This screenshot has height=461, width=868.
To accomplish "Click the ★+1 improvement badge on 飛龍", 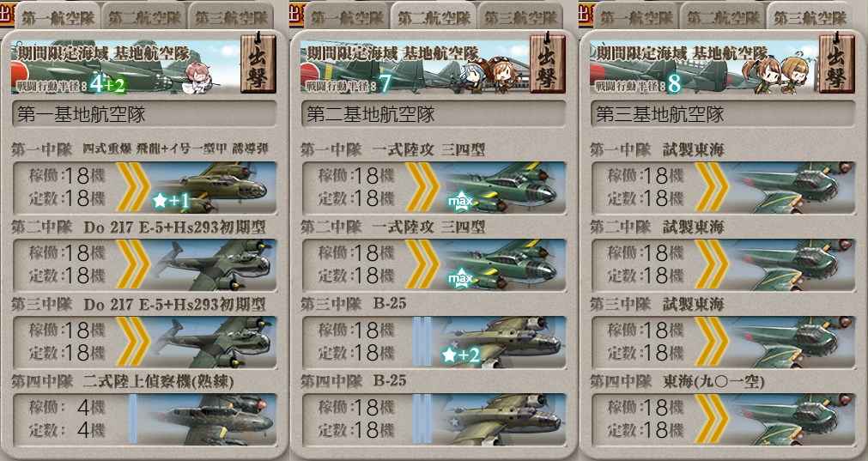I will 171,200.
